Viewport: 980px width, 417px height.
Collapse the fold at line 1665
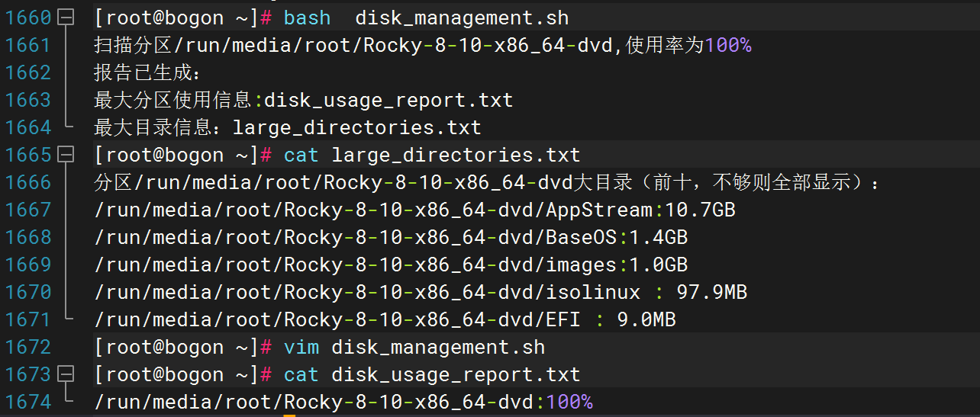tap(66, 155)
